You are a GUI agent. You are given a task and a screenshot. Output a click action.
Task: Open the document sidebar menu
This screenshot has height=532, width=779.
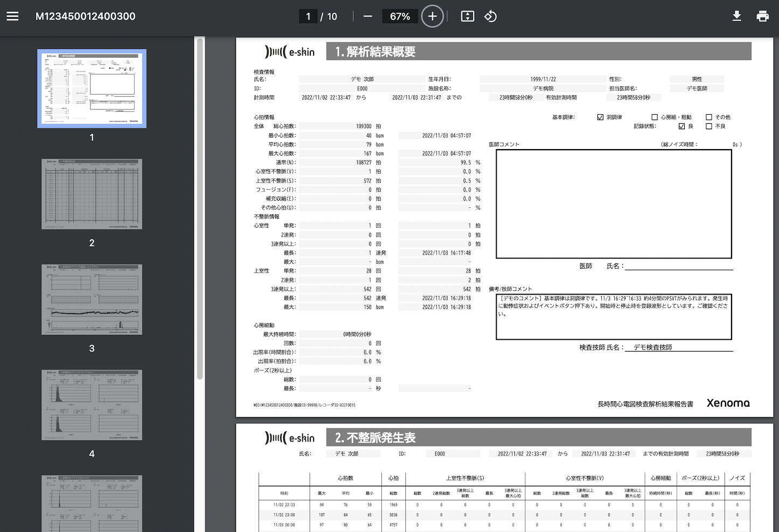click(x=12, y=16)
